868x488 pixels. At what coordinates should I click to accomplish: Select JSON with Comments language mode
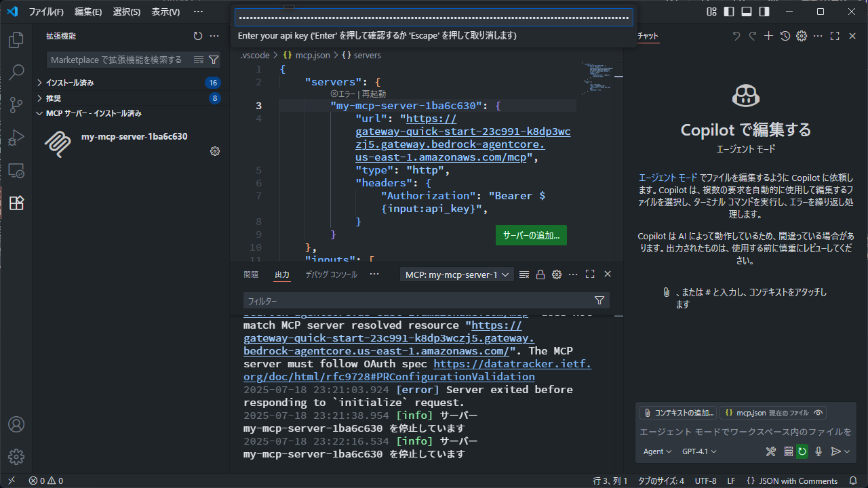pos(798,481)
